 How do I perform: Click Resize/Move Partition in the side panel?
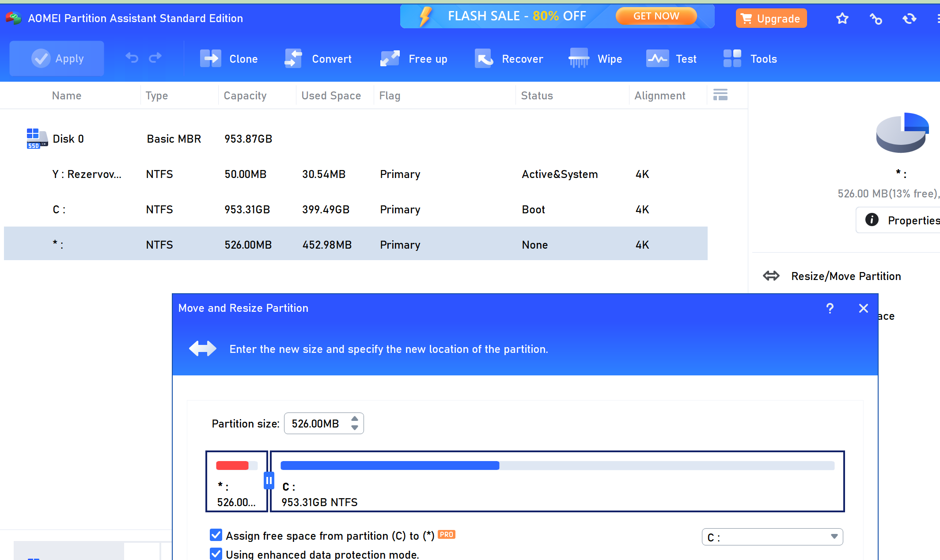point(832,276)
